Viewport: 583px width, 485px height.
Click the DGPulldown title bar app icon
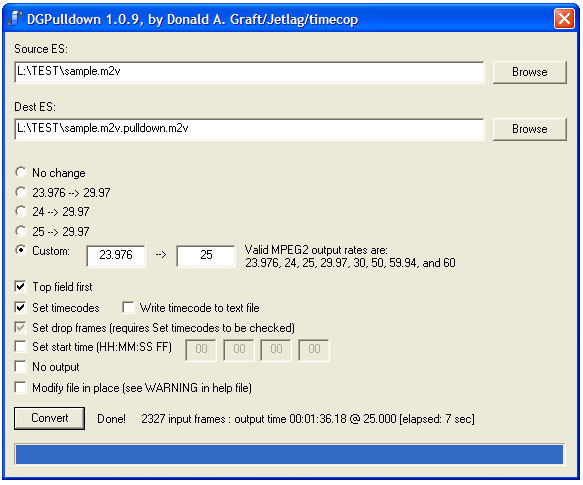(x=15, y=19)
